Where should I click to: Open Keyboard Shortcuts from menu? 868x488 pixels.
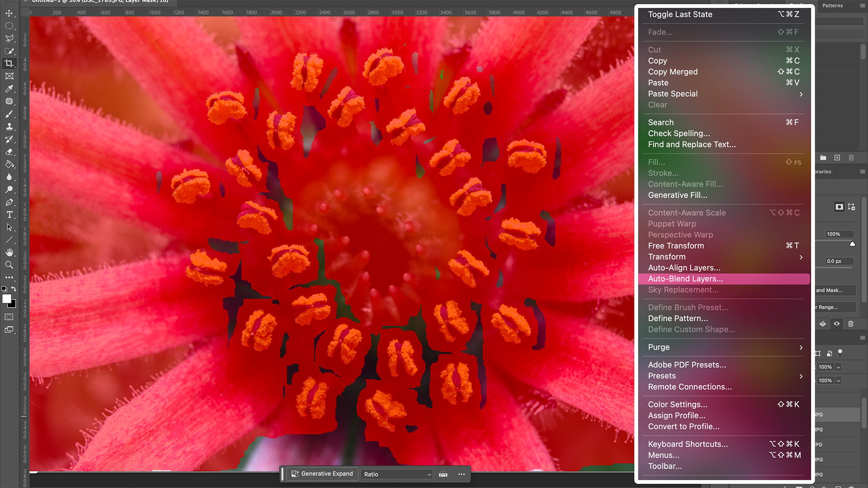click(x=724, y=444)
